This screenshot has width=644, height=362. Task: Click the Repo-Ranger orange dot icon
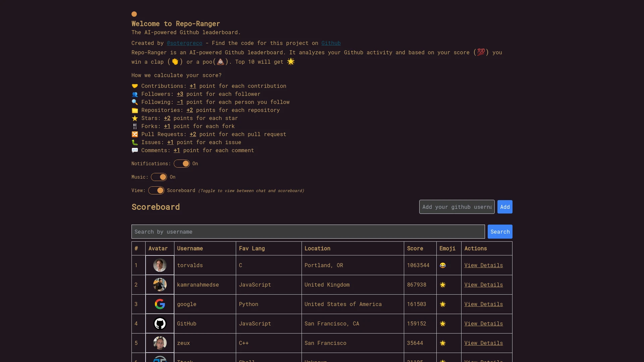(134, 14)
